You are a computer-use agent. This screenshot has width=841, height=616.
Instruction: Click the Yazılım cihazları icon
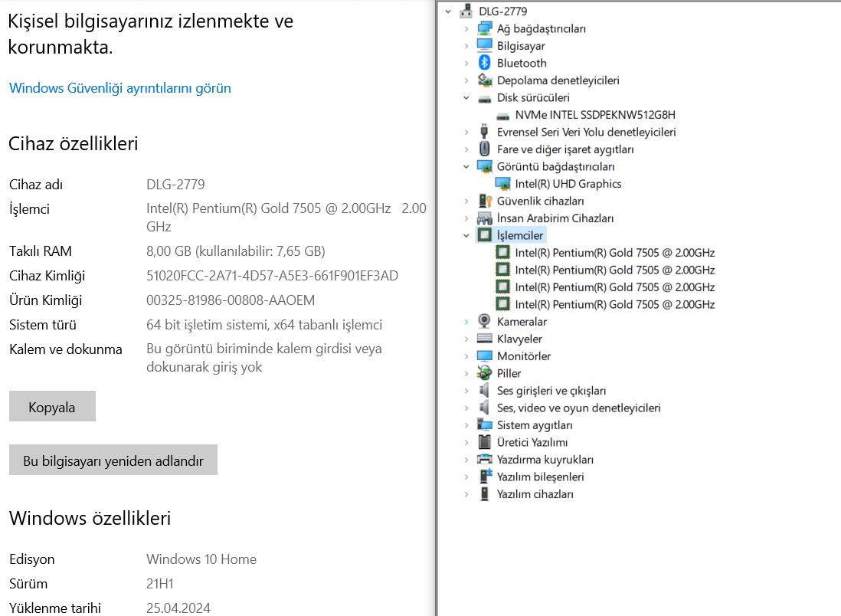(484, 493)
